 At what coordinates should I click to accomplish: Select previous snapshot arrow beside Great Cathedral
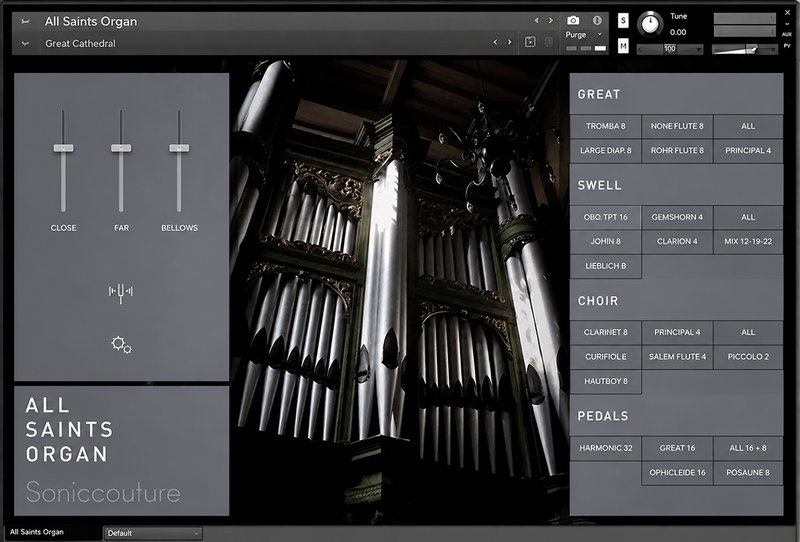(x=495, y=42)
